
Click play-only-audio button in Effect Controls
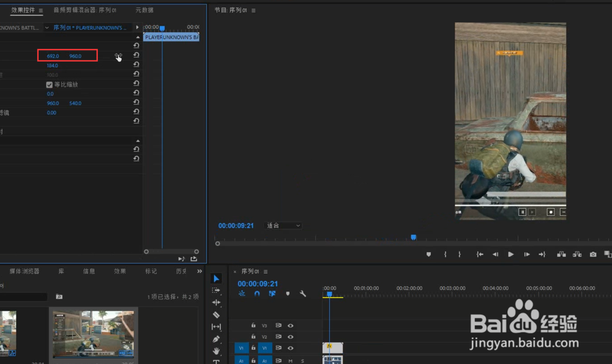pos(182,259)
